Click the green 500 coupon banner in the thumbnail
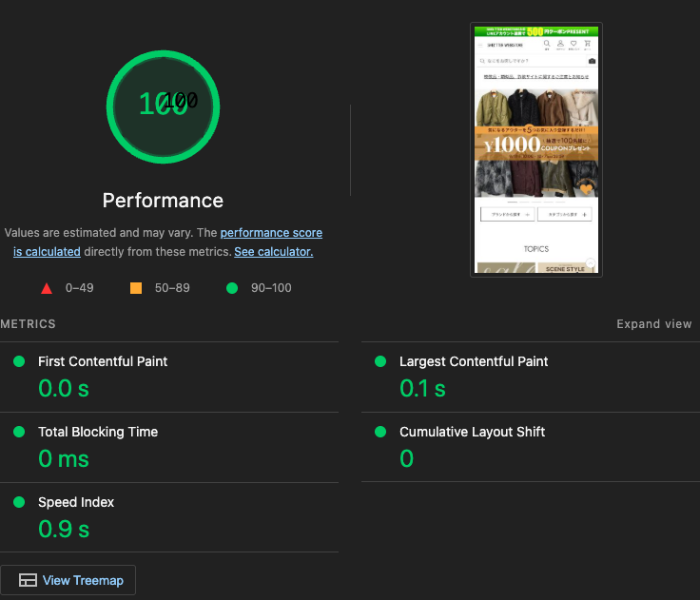Screen dimensions: 700x600 [x=536, y=31]
